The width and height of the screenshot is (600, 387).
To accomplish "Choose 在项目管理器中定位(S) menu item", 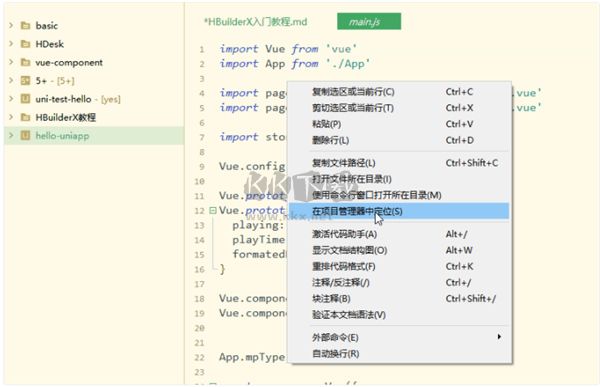I will point(399,211).
